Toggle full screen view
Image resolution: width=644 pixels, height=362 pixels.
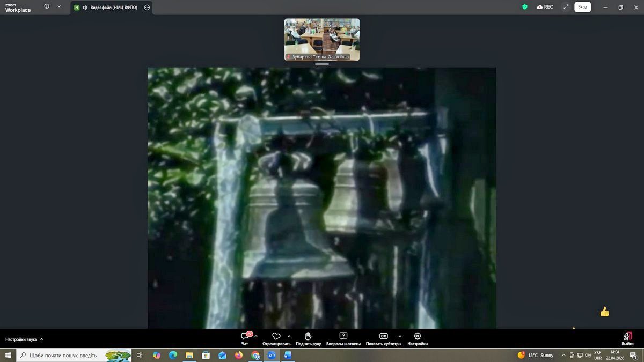coord(566,7)
